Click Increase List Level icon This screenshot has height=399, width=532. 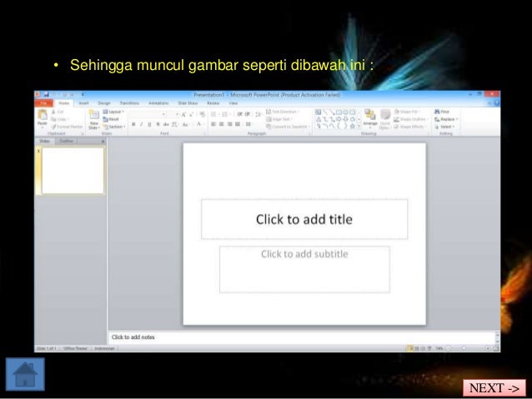tap(248, 115)
